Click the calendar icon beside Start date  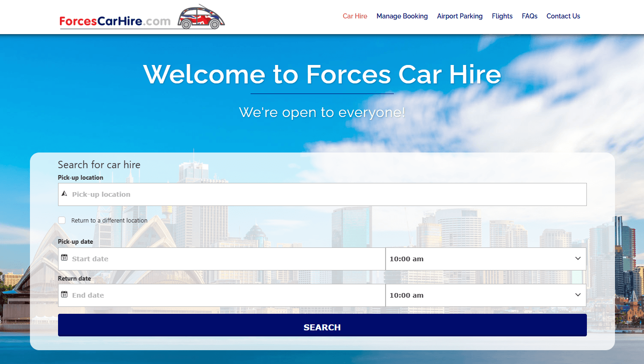tap(64, 258)
